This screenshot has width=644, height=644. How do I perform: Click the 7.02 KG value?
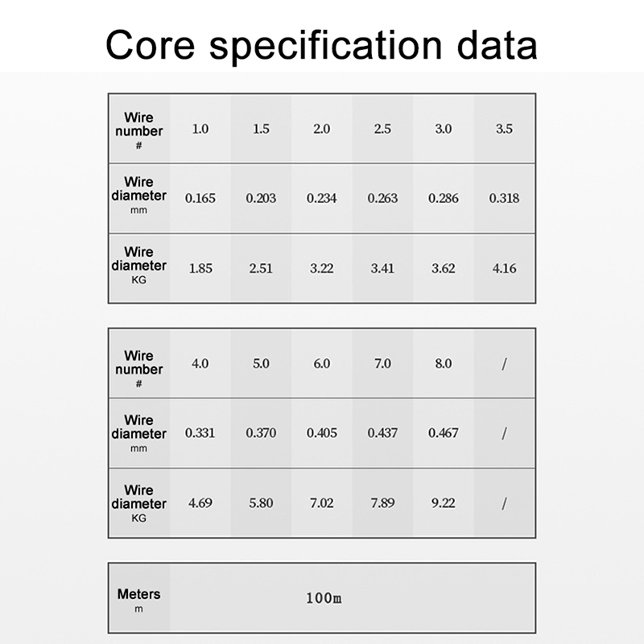pyautogui.click(x=321, y=503)
